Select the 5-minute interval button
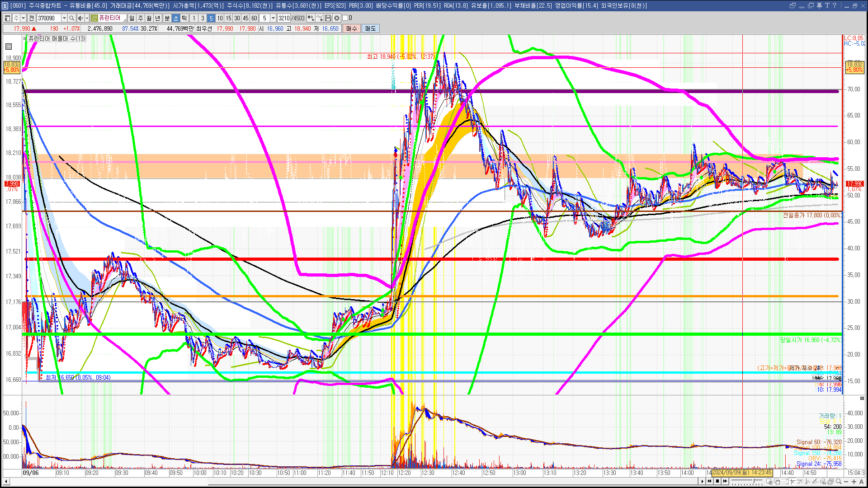Image resolution: width=868 pixels, height=488 pixels. 211,18
